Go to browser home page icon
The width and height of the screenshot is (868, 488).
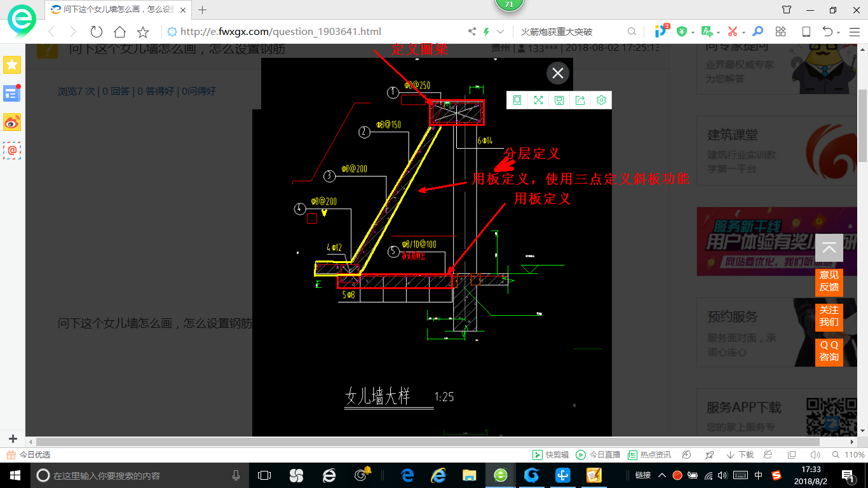click(x=119, y=32)
